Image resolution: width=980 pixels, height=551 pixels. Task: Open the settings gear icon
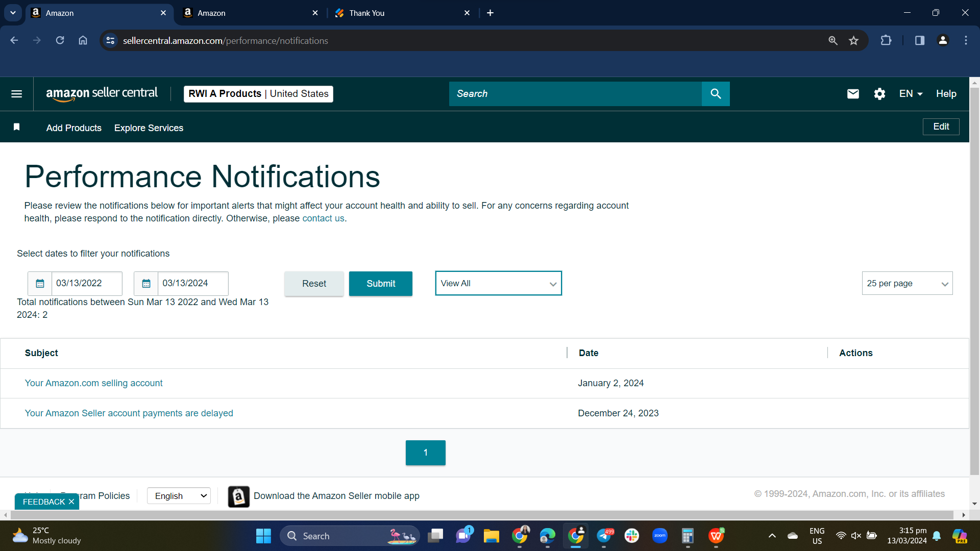point(879,94)
